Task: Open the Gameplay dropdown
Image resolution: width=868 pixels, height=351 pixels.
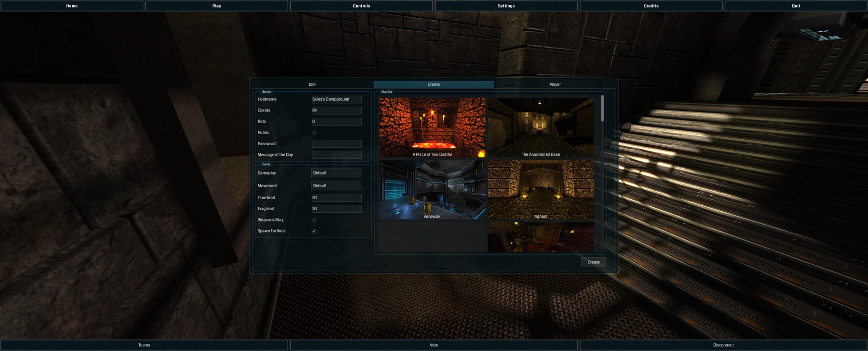Action: (x=336, y=173)
